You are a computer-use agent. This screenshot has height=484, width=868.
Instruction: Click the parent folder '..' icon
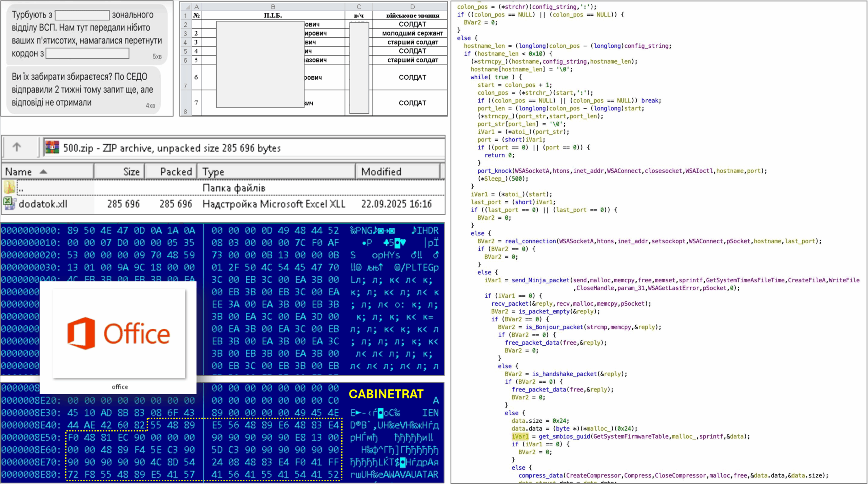(x=9, y=187)
